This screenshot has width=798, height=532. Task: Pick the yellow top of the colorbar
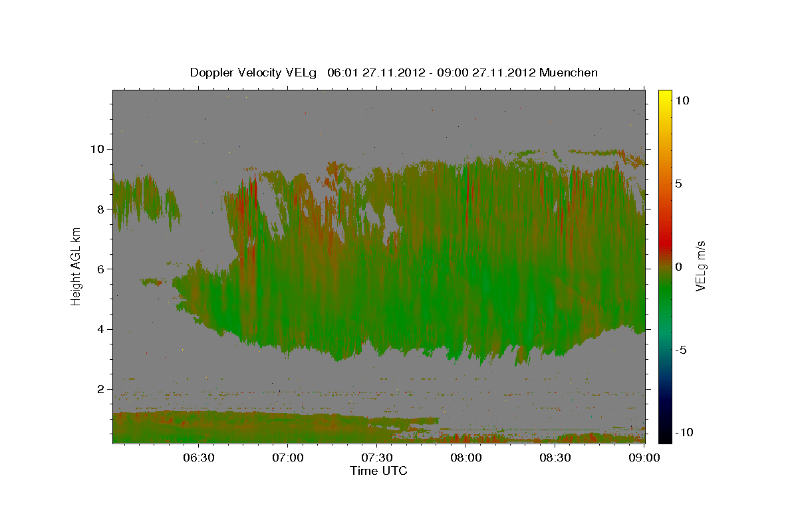665,96
